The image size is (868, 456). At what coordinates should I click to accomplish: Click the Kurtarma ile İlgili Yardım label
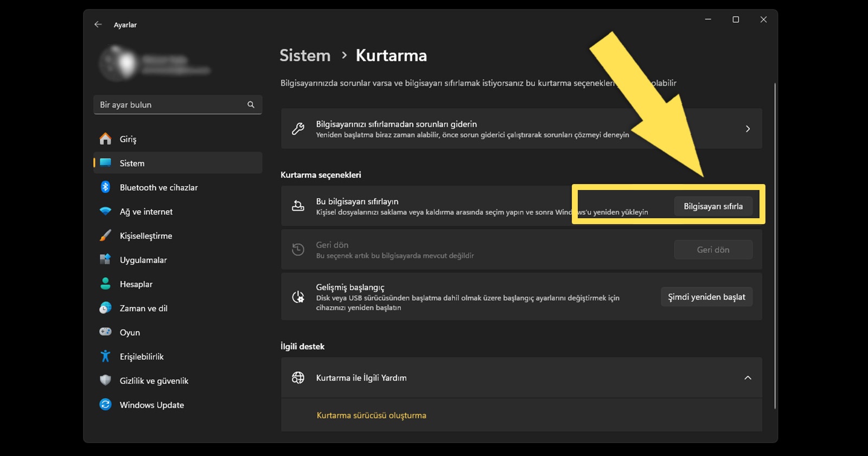click(x=361, y=378)
